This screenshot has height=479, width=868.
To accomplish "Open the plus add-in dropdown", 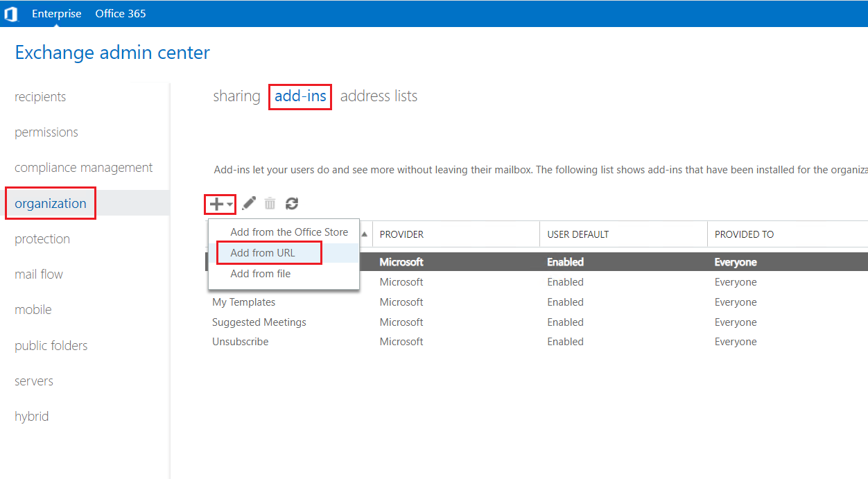I will (221, 204).
